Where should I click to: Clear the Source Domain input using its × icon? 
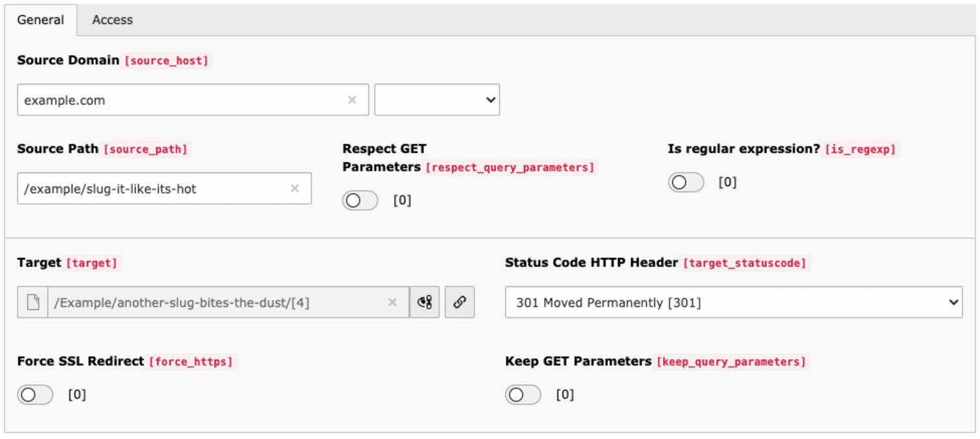pos(353,100)
